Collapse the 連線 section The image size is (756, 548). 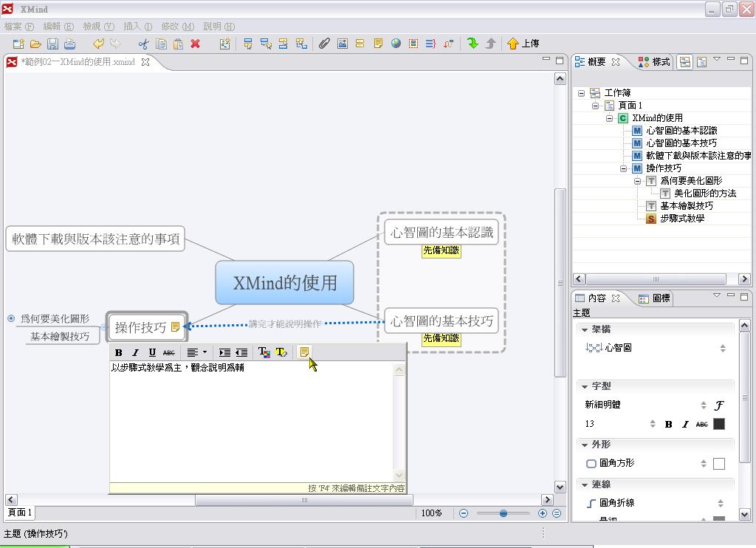coord(585,484)
